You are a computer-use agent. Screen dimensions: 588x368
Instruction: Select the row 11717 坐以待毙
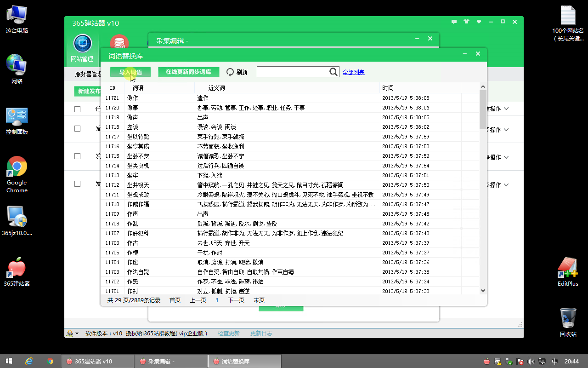pyautogui.click(x=290, y=137)
